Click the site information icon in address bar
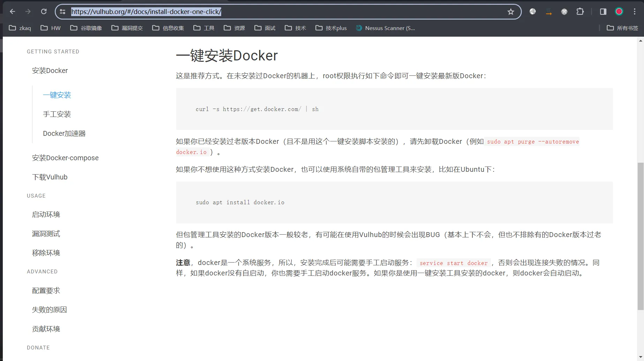Image resolution: width=644 pixels, height=361 pixels. 62,12
